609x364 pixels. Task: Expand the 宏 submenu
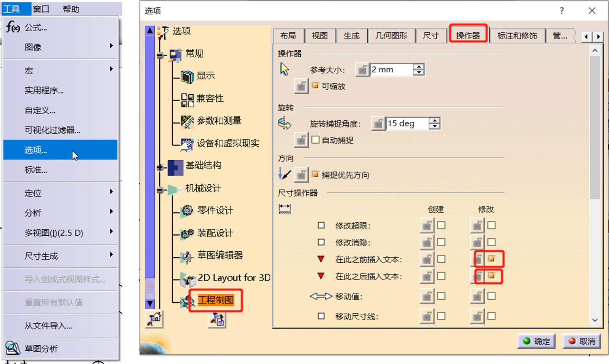coord(60,70)
